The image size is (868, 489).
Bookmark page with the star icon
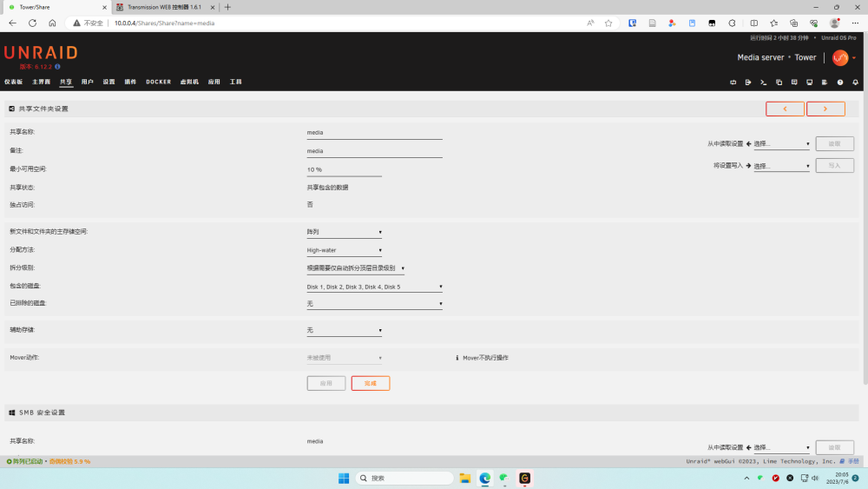(x=608, y=23)
